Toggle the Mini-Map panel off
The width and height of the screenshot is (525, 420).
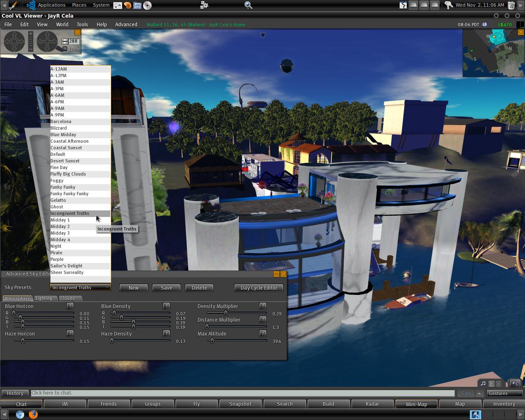click(416, 404)
